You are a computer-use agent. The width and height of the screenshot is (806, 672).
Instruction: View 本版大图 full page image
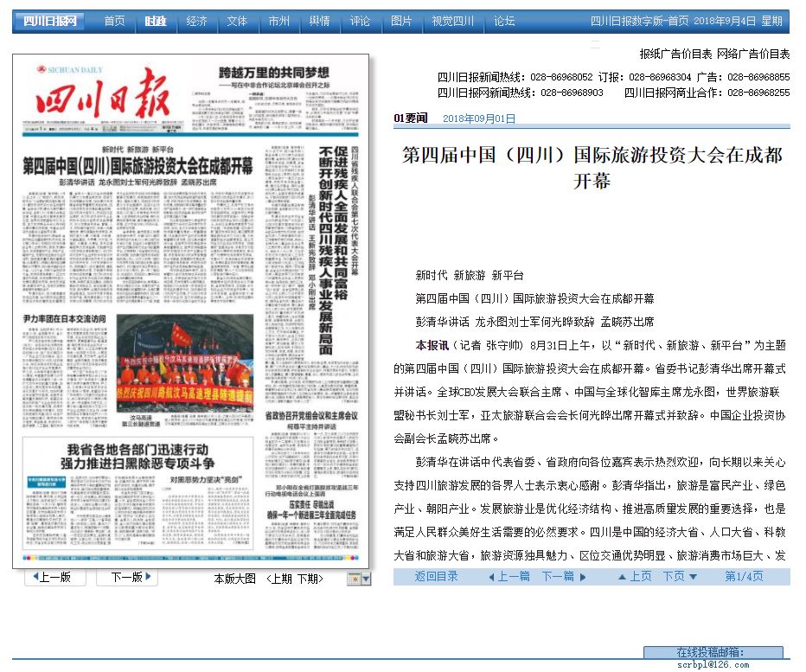click(234, 579)
